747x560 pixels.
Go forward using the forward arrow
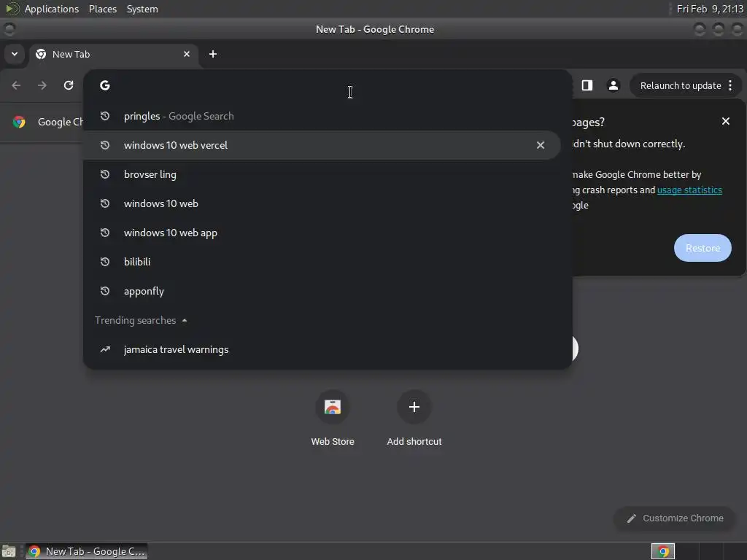click(x=42, y=85)
